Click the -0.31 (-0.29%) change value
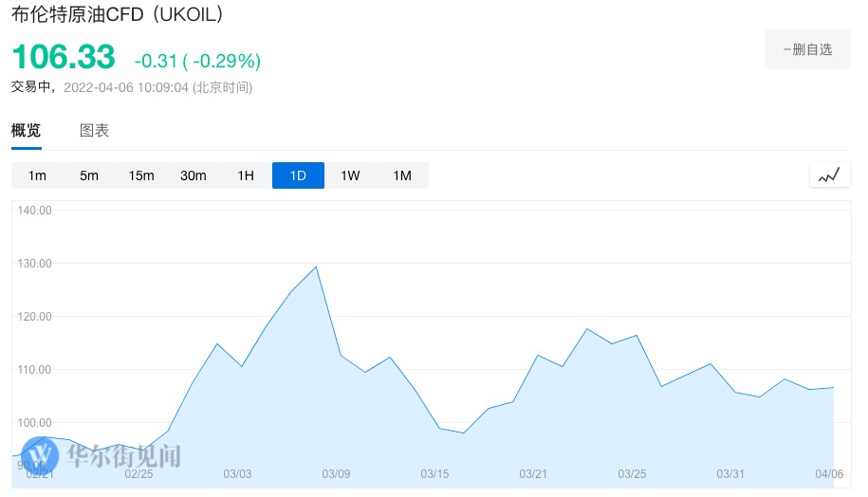This screenshot has width=868, height=497. pos(197,62)
